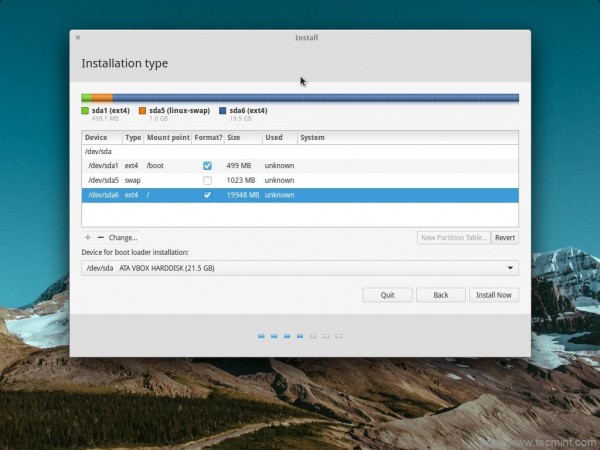Click the Format? column header
This screenshot has width=600, height=450.
[x=208, y=137]
